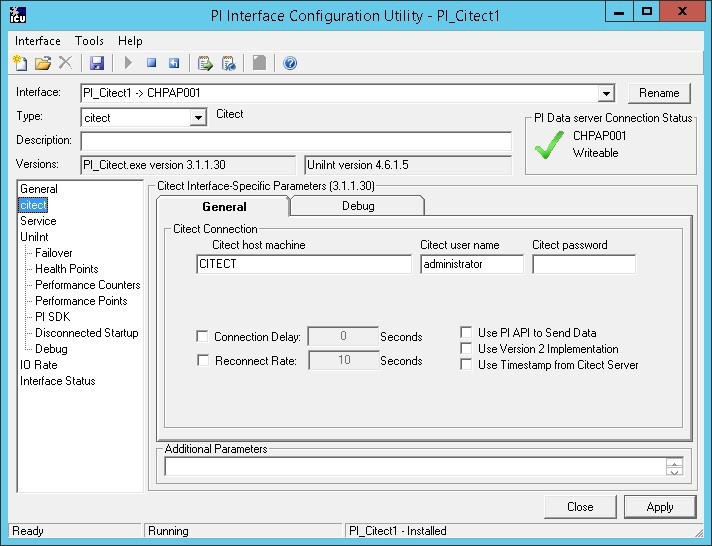Viewport: 712px width, 546px height.
Task: Enable the Reconnect Rate checkbox
Action: click(203, 361)
